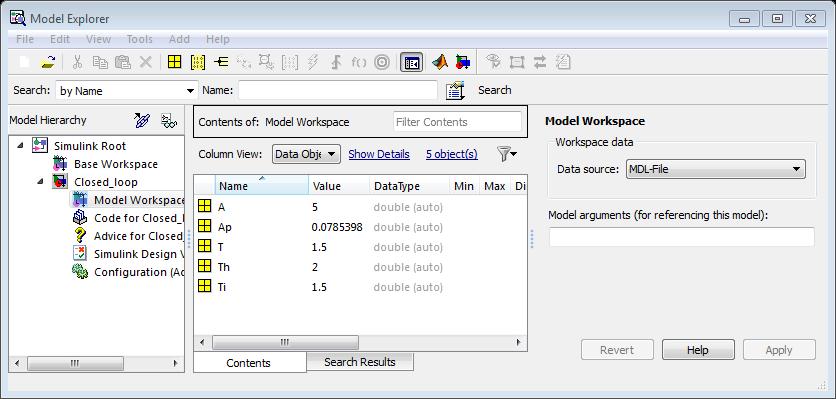This screenshot has width=836, height=399.
Task: Select Advice for Closed_loop tree item
Action: point(139,236)
